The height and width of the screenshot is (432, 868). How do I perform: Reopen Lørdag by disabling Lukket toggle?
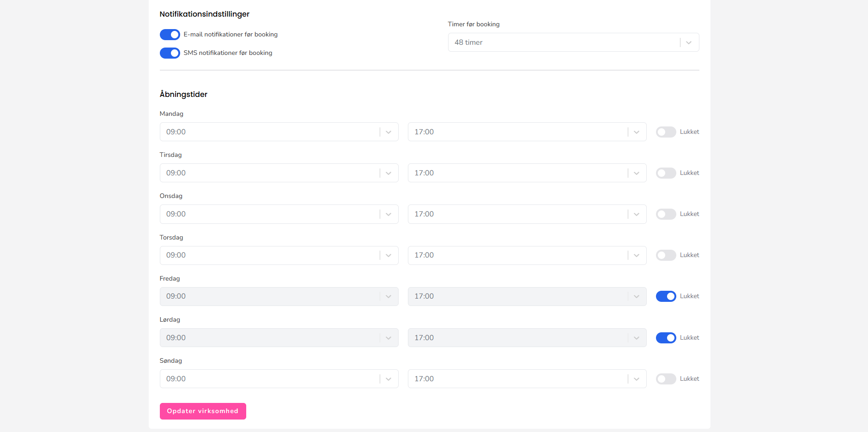tap(666, 338)
